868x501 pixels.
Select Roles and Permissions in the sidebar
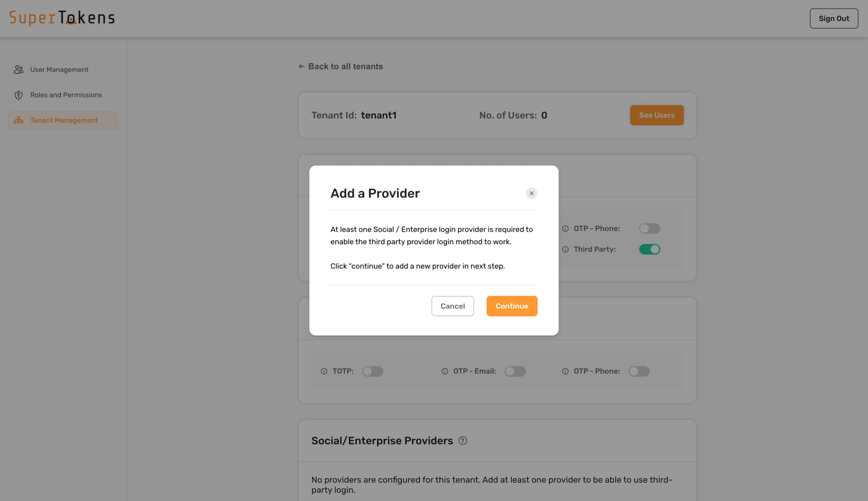[x=66, y=95]
